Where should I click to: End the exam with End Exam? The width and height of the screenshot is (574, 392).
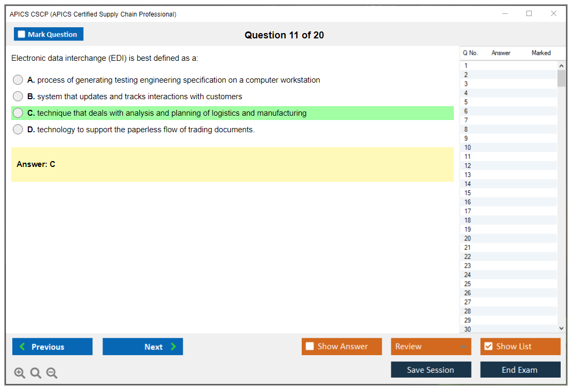coord(520,370)
